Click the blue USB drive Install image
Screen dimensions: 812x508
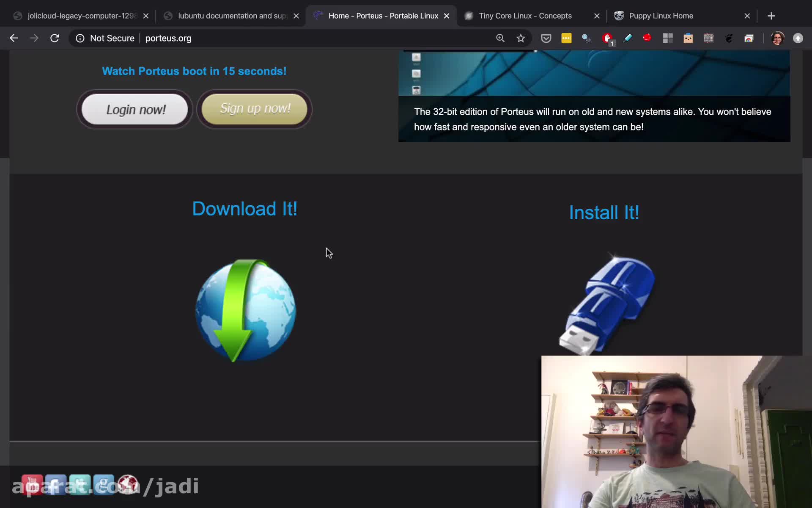(x=606, y=304)
